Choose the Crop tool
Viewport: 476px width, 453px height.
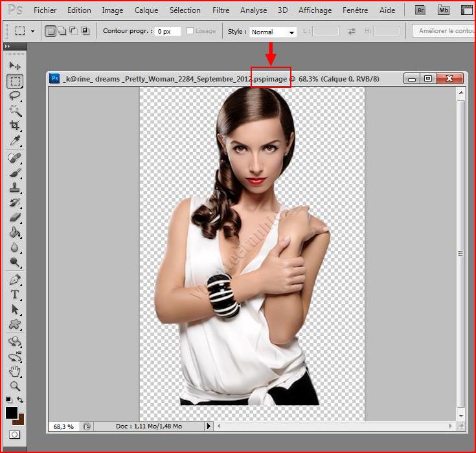(x=15, y=125)
